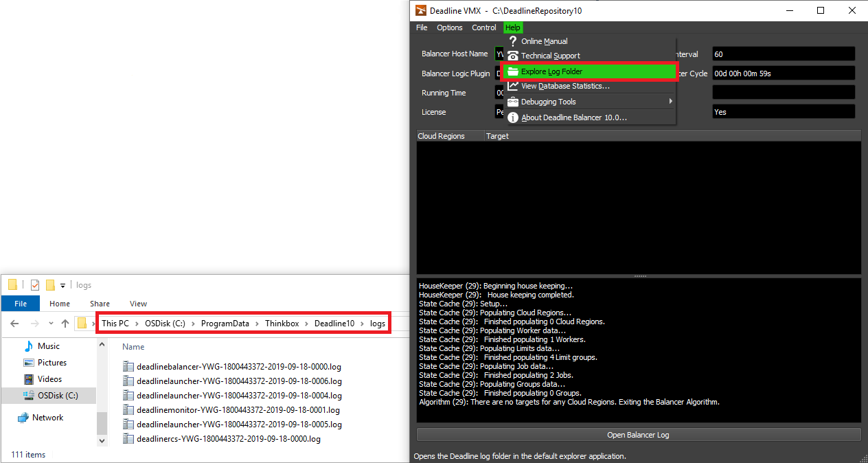This screenshot has height=463, width=868.
Task: Click the Target column header
Action: (x=672, y=136)
